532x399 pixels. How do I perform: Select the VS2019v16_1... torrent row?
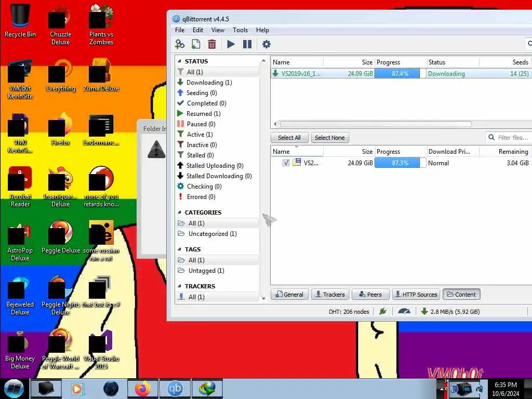(402, 74)
